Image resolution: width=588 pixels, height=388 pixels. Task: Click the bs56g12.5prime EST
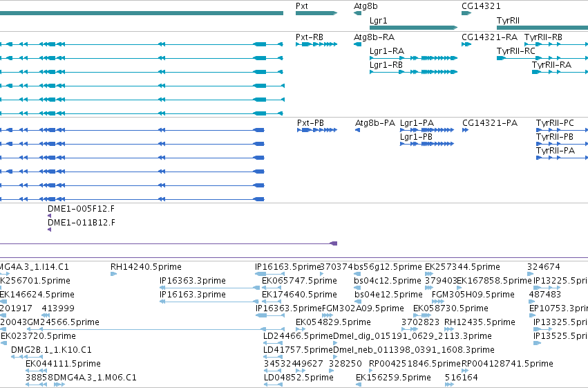[357, 274]
